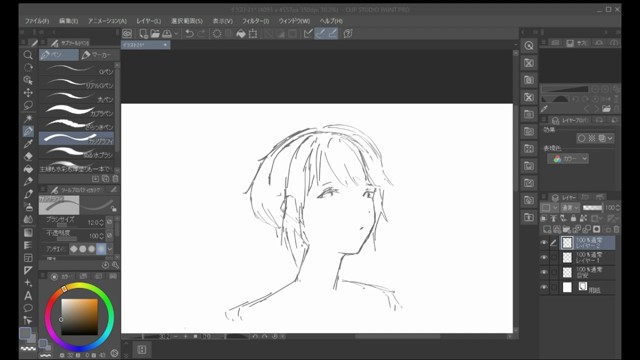
Task: Toggle the lock box for layer 1
Action: click(x=554, y=258)
